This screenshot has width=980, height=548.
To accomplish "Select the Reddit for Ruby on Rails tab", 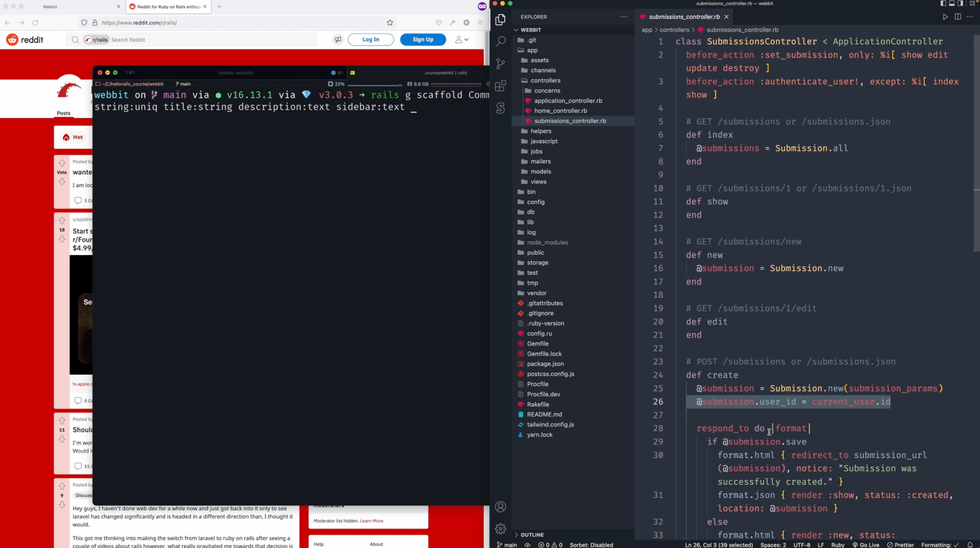I will tap(168, 6).
